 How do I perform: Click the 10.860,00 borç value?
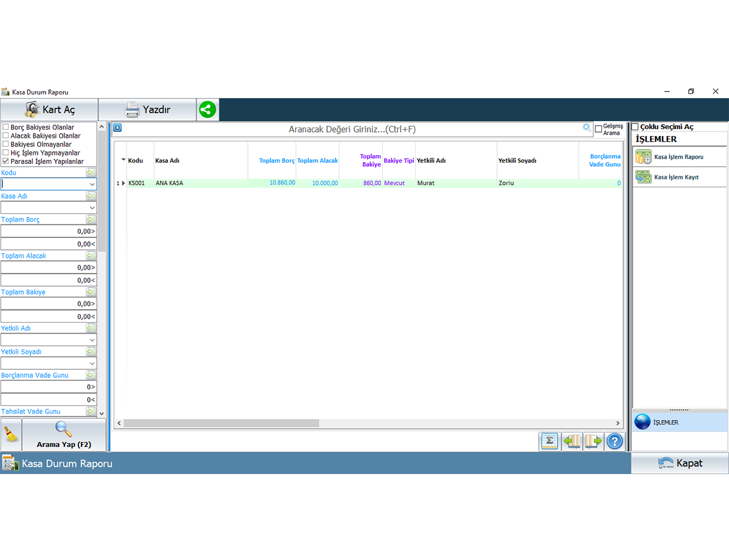point(282,183)
